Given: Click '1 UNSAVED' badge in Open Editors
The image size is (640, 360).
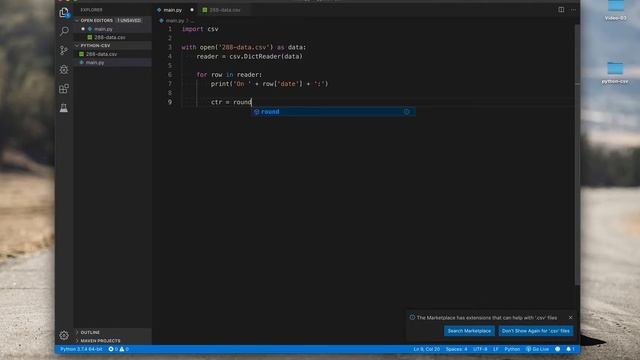Looking at the screenshot, I should click(129, 20).
